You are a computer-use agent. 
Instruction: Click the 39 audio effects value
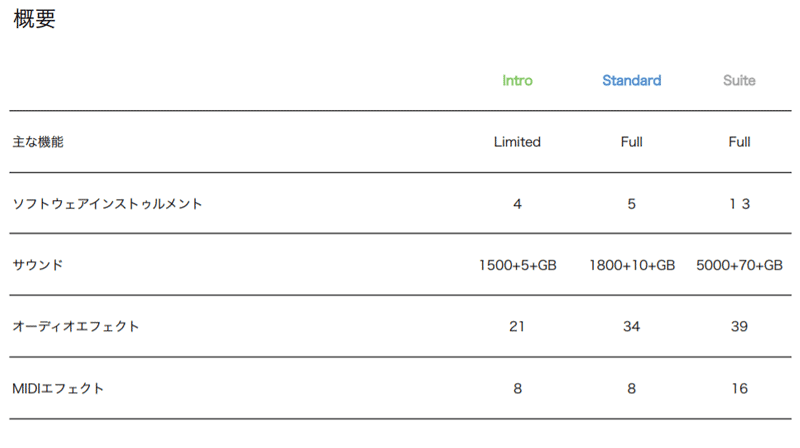pyautogui.click(x=739, y=327)
